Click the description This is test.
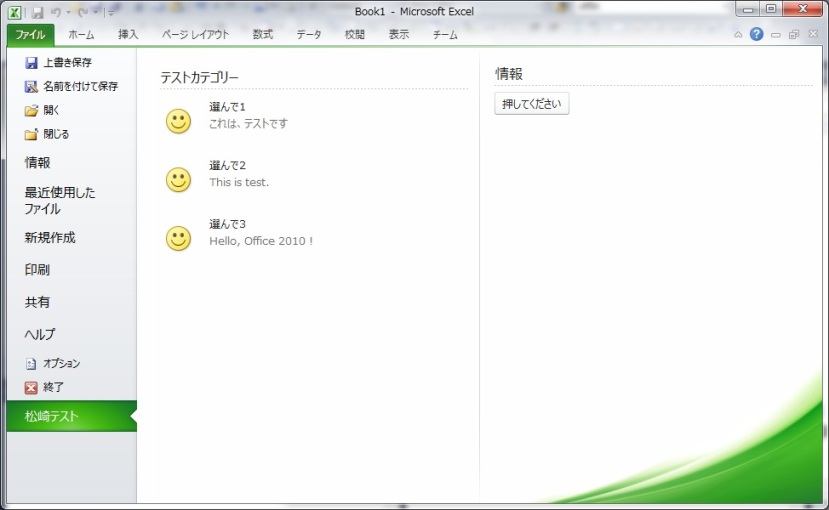The width and height of the screenshot is (829, 510). [x=239, y=182]
